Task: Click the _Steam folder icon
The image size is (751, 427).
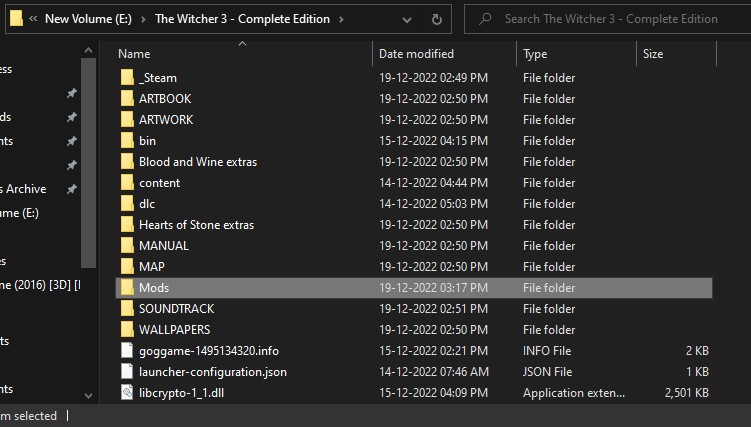Action: pyautogui.click(x=127, y=78)
